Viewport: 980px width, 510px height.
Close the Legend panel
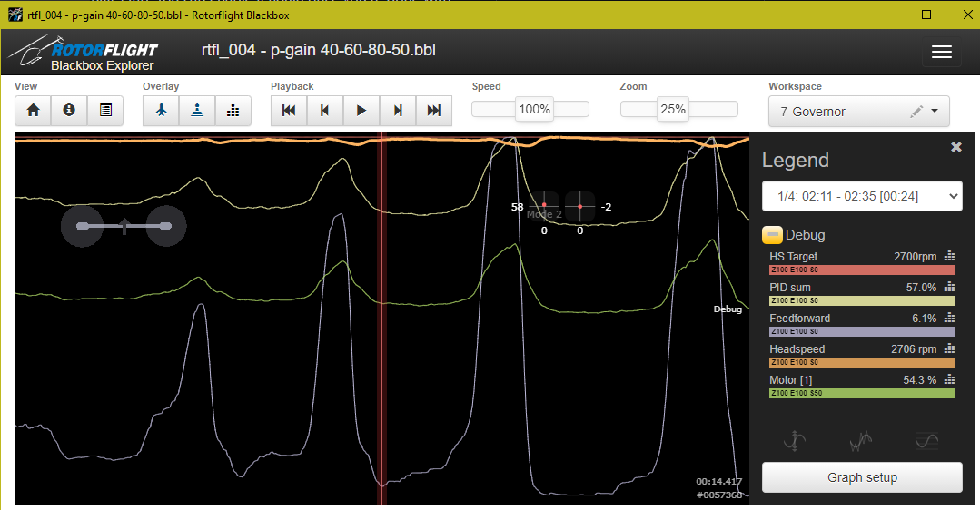pos(955,147)
